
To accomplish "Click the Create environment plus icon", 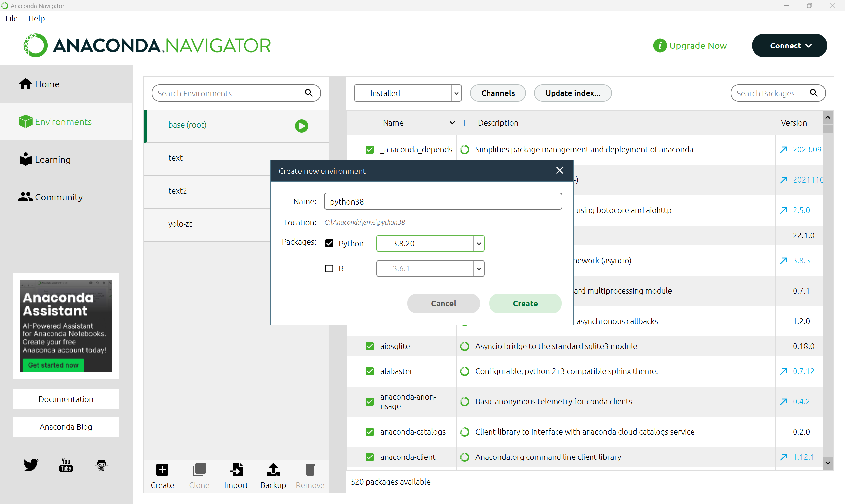I will 162,470.
